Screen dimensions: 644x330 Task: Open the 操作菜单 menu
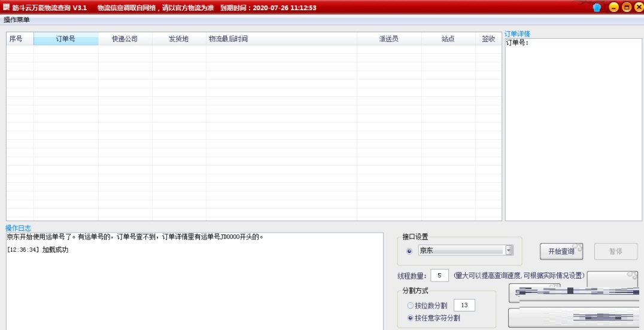tap(17, 20)
